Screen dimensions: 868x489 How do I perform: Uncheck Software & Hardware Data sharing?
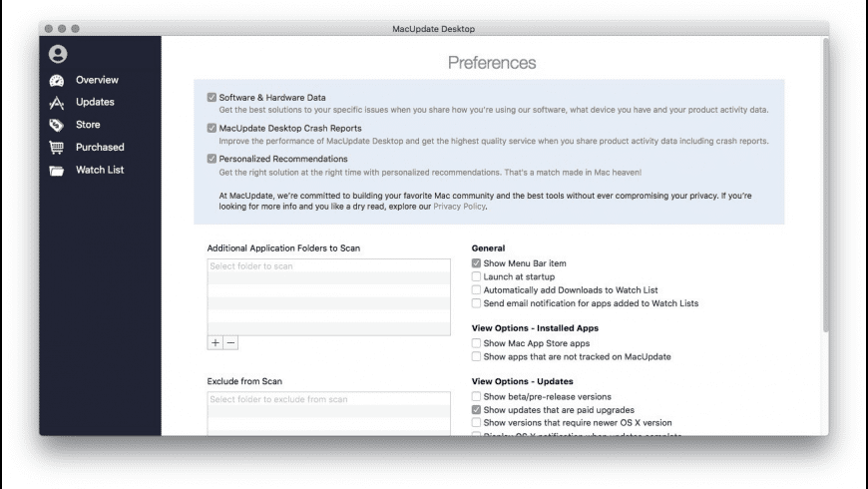(212, 98)
